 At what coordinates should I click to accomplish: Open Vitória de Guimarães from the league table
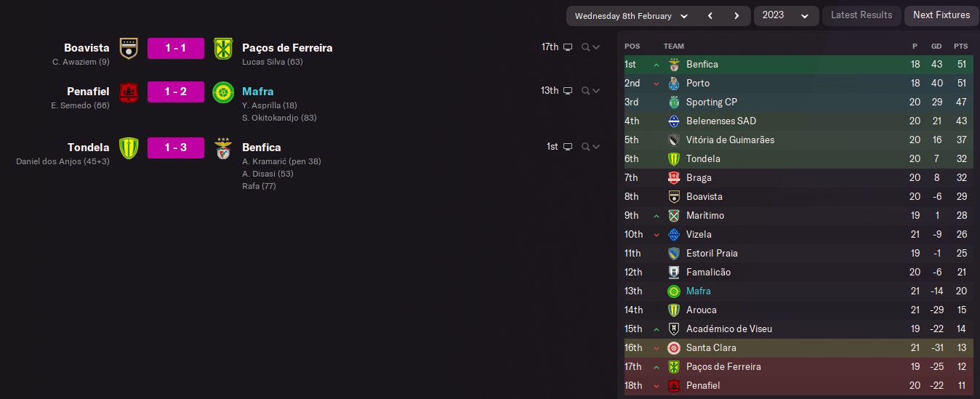(730, 140)
